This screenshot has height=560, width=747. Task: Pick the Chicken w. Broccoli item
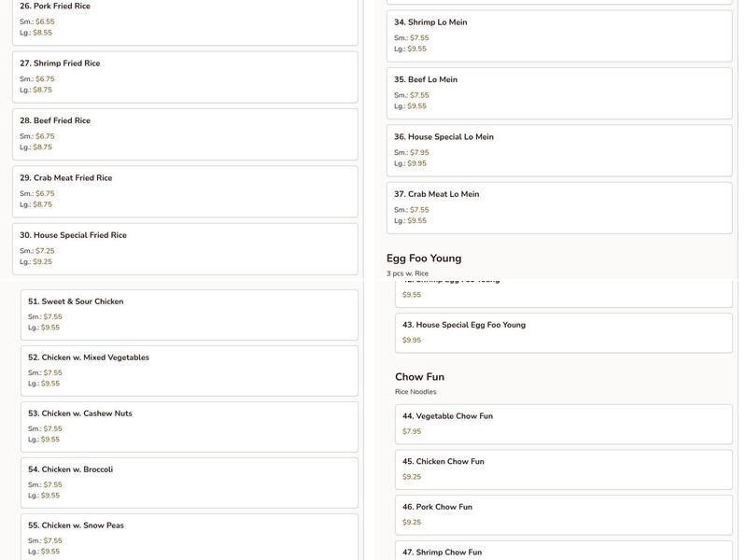click(189, 483)
